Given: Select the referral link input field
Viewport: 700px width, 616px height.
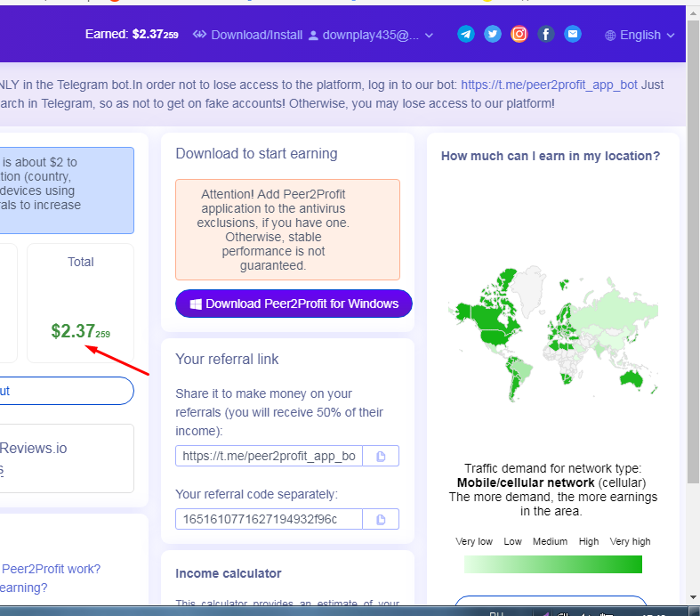Looking at the screenshot, I should 269,456.
